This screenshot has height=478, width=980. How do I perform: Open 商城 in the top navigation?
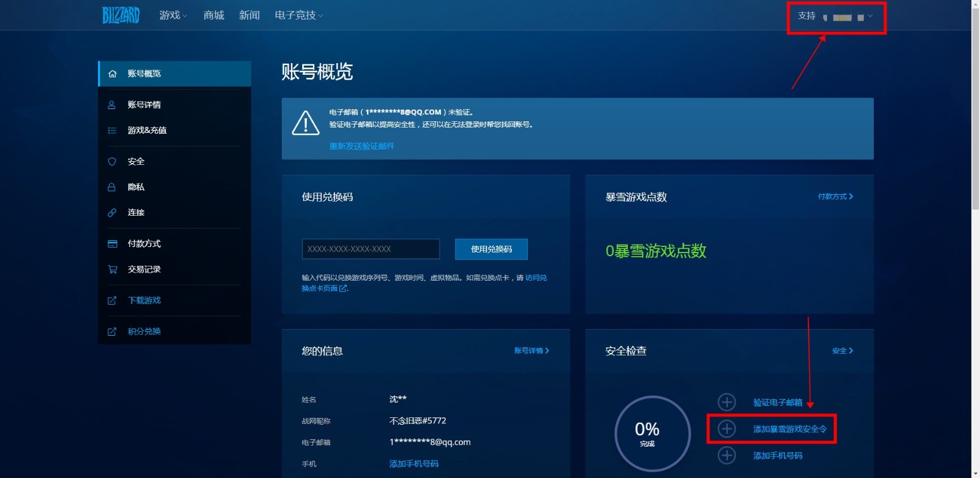pos(214,15)
